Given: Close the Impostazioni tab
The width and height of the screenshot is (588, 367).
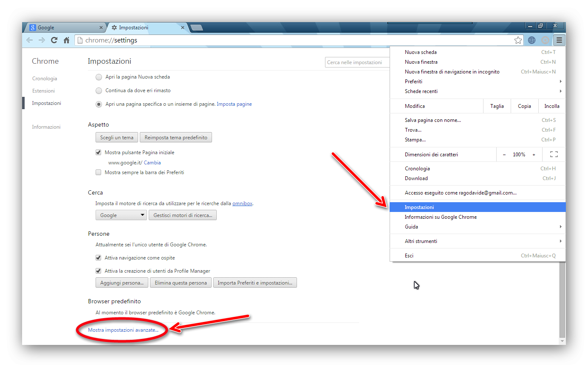Looking at the screenshot, I should (x=183, y=28).
